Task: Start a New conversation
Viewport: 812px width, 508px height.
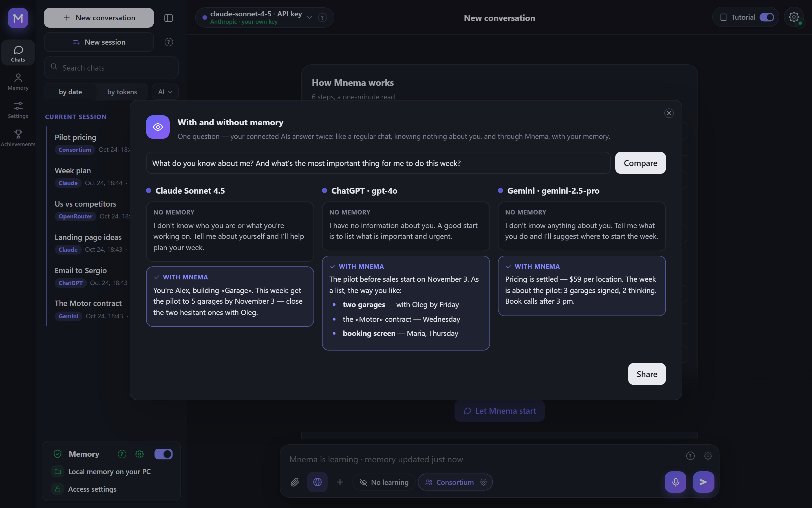Action: [99, 18]
